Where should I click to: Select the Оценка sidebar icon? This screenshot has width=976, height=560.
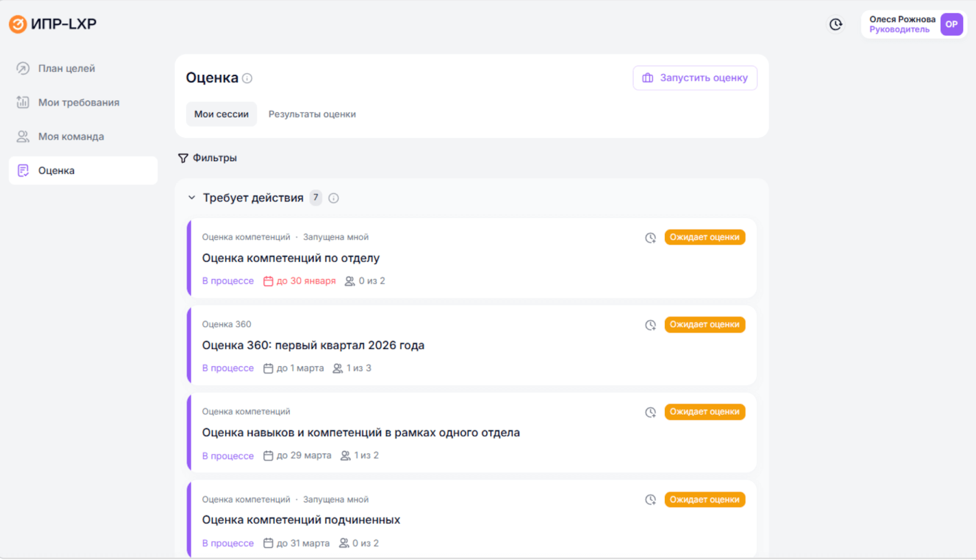pos(23,170)
